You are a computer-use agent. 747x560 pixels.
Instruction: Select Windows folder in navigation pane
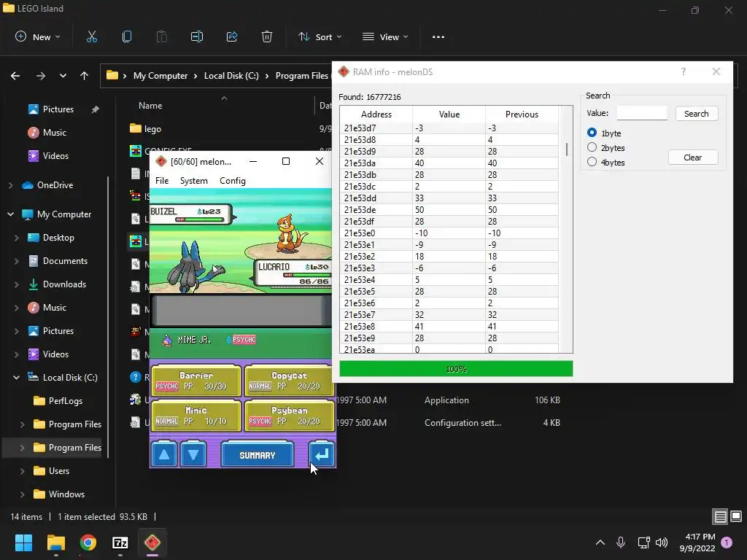click(66, 494)
